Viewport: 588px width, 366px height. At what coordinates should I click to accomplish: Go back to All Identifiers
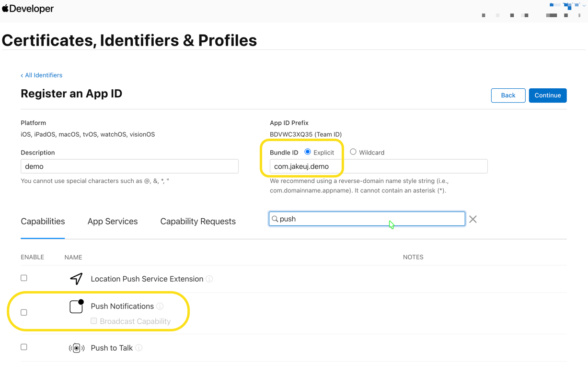pos(42,75)
